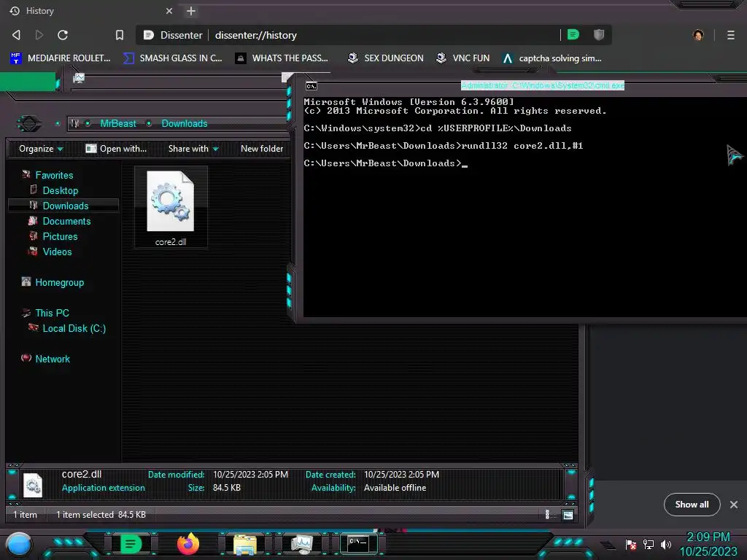Click the rundll32 core2.dll,#1 command line
This screenshot has height=560, width=747.
[x=522, y=146]
